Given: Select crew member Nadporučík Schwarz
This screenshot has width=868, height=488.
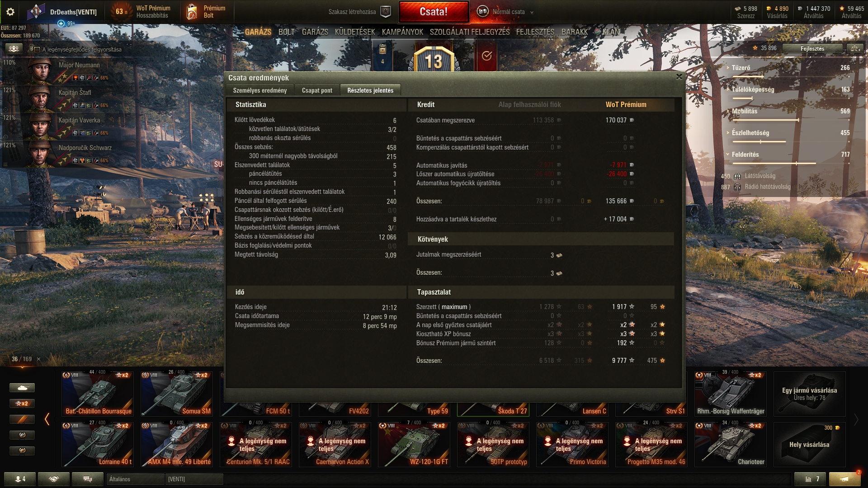Looking at the screenshot, I should point(57,154).
